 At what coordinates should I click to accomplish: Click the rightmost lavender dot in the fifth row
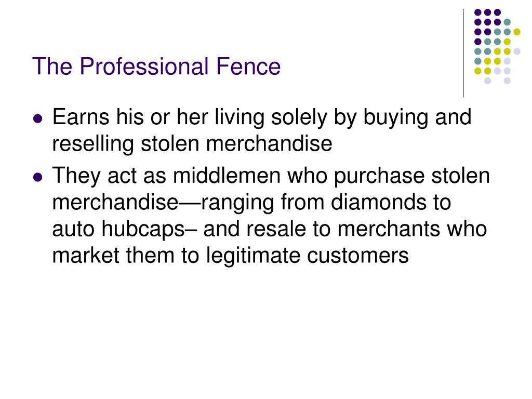[x=517, y=51]
